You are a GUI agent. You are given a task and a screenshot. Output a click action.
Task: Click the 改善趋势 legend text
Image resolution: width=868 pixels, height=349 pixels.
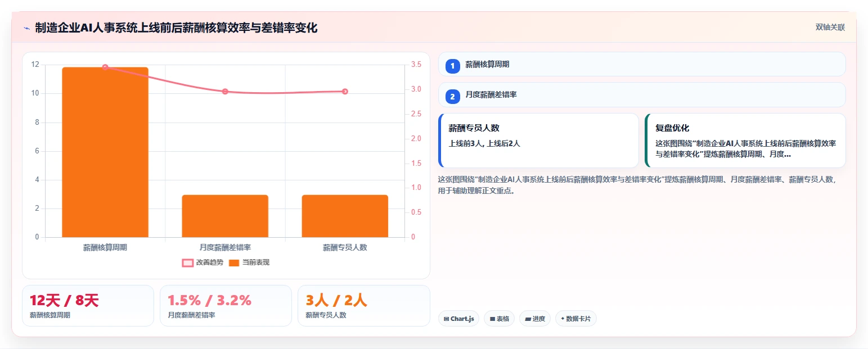click(x=209, y=262)
